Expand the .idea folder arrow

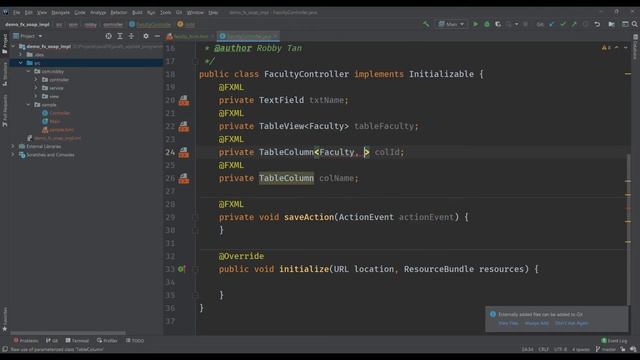click(x=21, y=54)
